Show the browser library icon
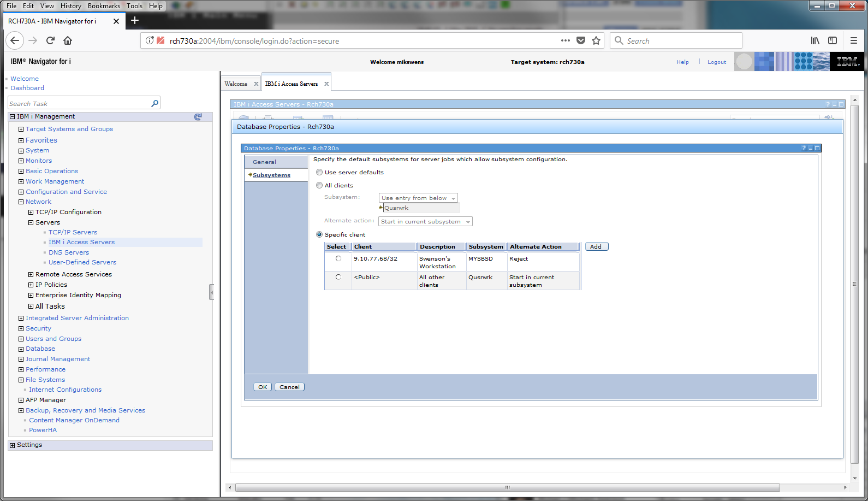Screen dimensions: 868x501 [x=815, y=40]
